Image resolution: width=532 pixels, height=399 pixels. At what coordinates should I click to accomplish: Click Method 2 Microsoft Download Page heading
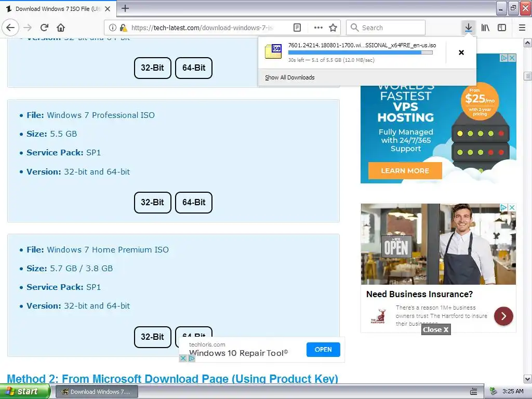tap(172, 379)
